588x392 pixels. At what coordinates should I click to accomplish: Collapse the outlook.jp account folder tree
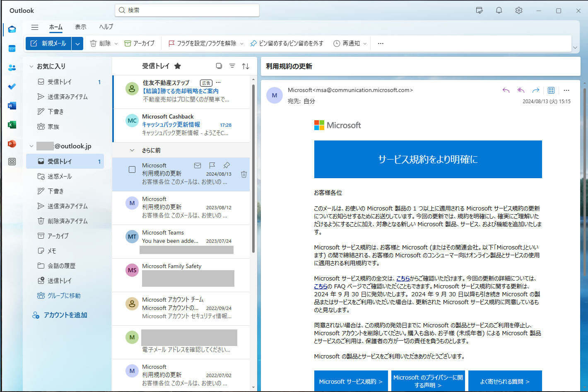click(31, 146)
